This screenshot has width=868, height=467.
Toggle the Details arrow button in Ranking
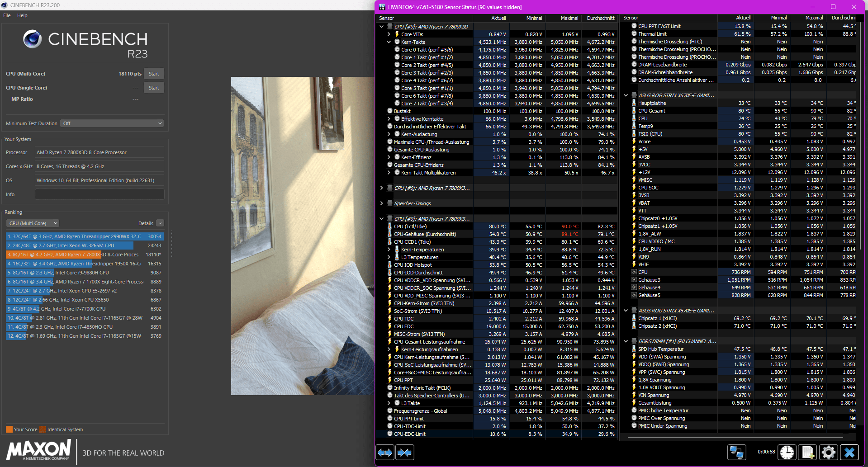(x=160, y=223)
